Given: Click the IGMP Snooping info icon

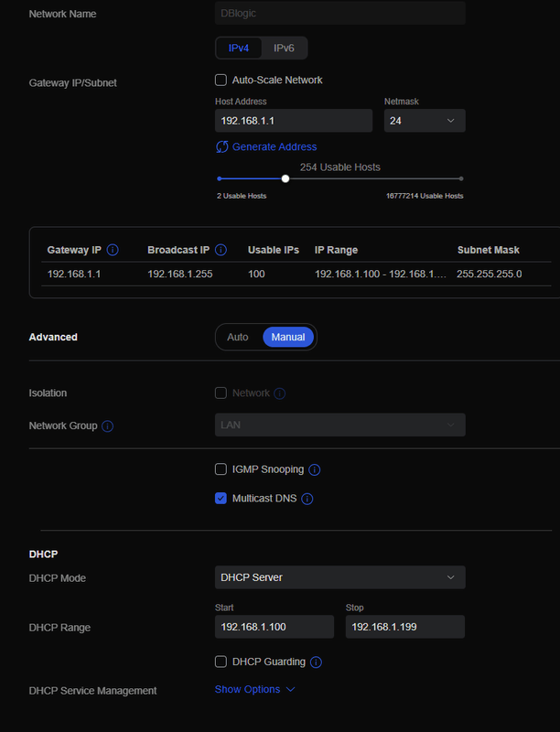Looking at the screenshot, I should pos(314,469).
